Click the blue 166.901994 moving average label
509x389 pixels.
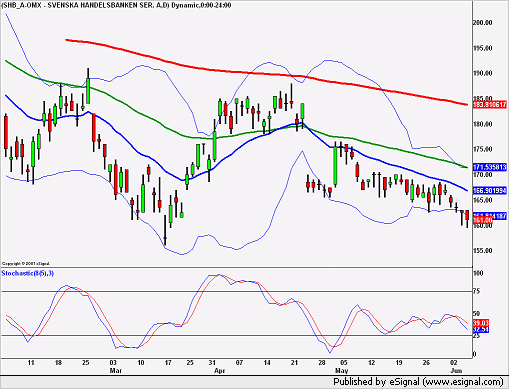490,191
